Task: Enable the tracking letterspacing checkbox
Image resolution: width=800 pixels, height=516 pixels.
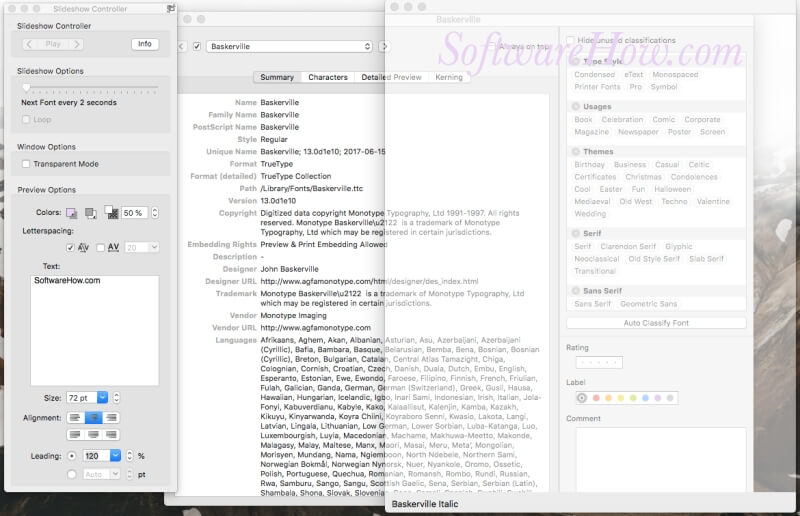Action: [101, 248]
